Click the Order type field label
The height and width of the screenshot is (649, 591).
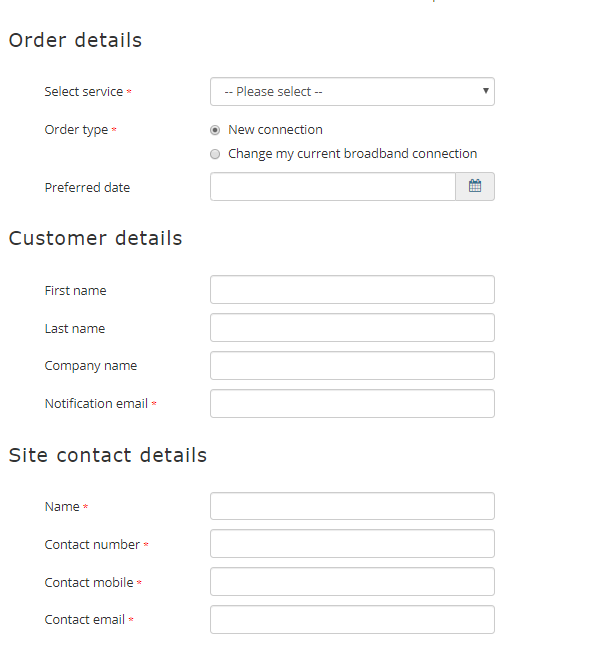coord(76,130)
